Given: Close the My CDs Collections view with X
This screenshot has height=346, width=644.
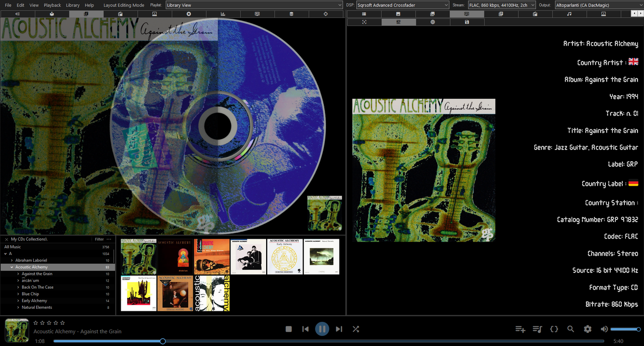Looking at the screenshot, I should 6,239.
